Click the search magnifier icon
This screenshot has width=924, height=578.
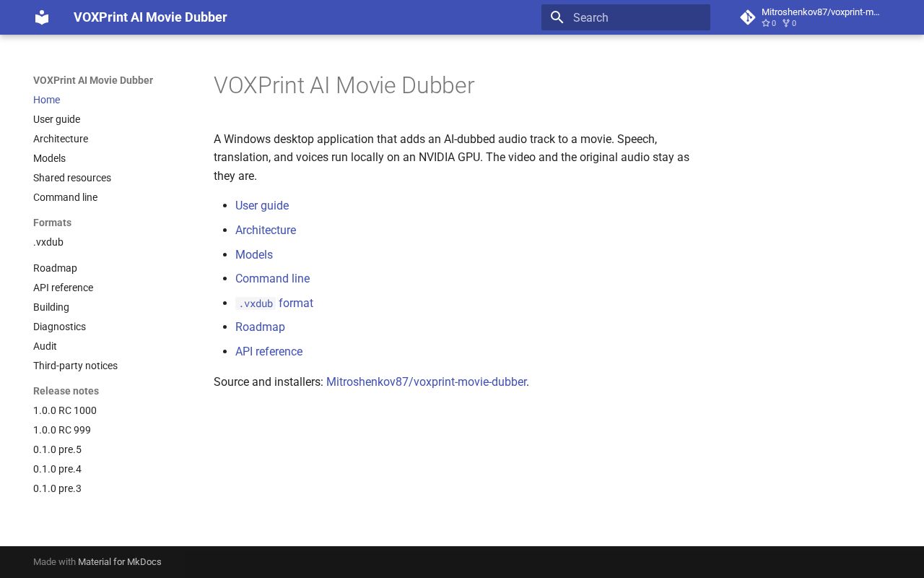tap(557, 17)
